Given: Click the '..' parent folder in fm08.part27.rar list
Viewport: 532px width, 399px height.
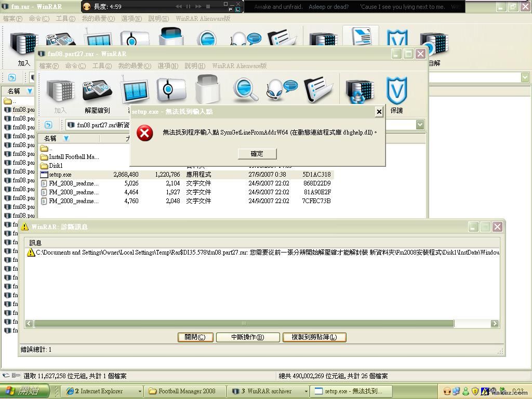Looking at the screenshot, I should click(x=46, y=148).
